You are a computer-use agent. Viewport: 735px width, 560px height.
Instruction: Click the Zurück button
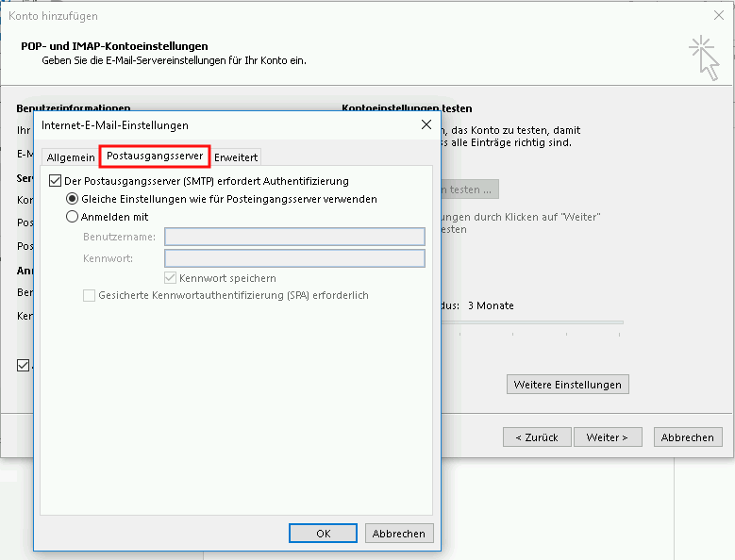coord(537,437)
